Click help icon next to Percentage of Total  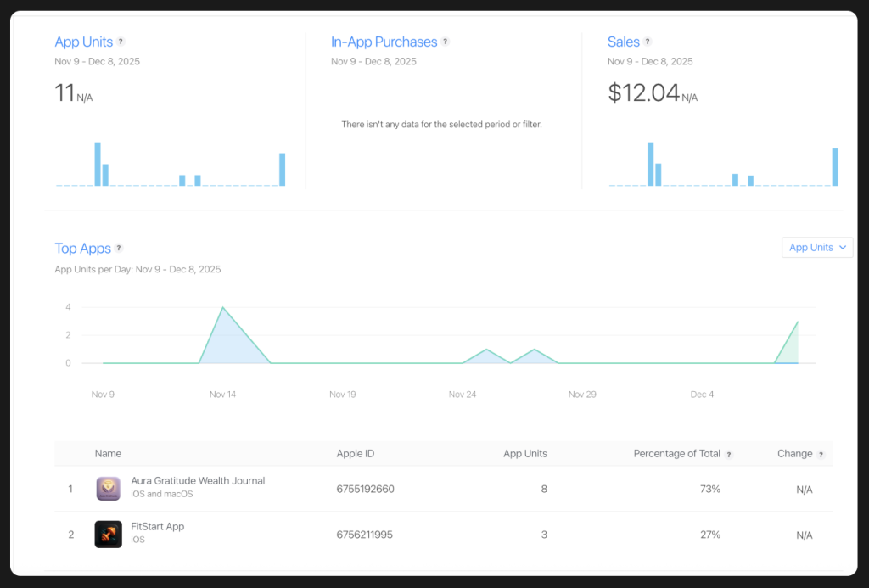tap(729, 455)
